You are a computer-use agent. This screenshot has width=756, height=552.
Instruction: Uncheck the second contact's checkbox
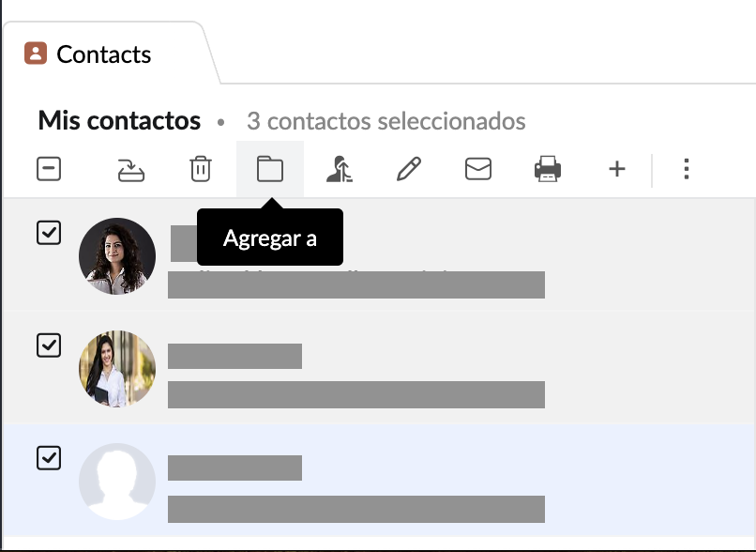[x=49, y=345]
